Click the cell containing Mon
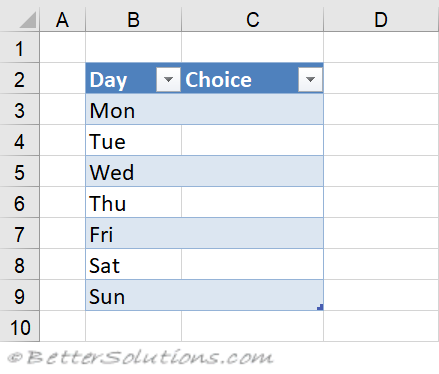Viewport: 439px width, 374px height. (133, 109)
